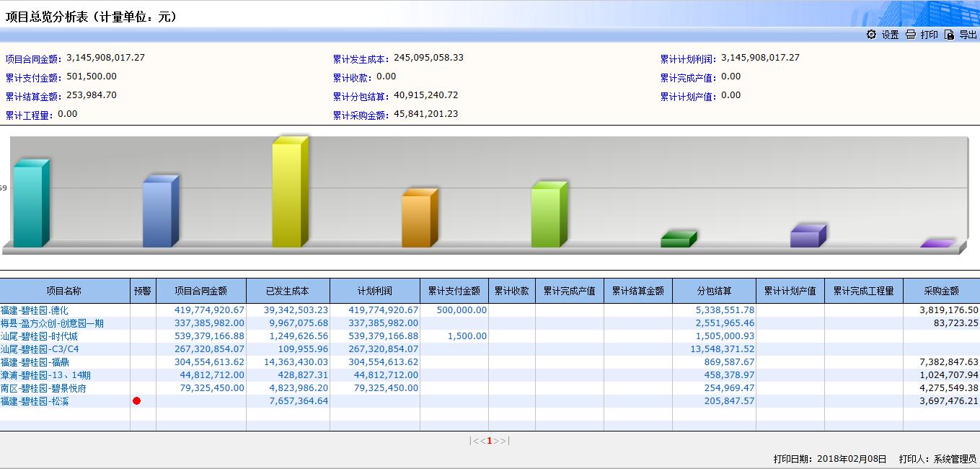Sort by 项目合同金额 column header
Screen dimensions: 980x469
[200, 291]
